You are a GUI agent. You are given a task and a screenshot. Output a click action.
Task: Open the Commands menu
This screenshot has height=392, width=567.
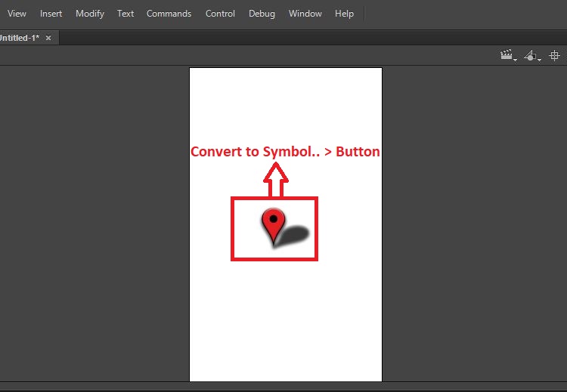pos(169,14)
